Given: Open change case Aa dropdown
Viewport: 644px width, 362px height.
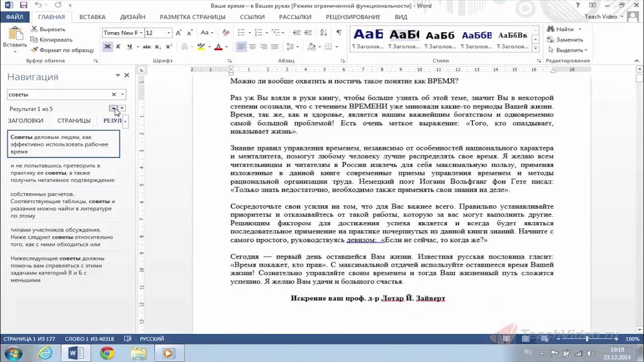Looking at the screenshot, I should 207,33.
